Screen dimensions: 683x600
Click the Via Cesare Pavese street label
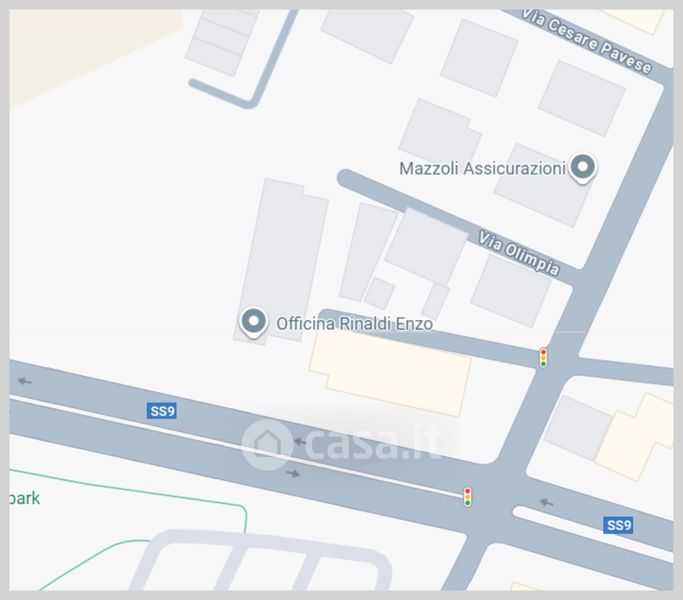586,41
